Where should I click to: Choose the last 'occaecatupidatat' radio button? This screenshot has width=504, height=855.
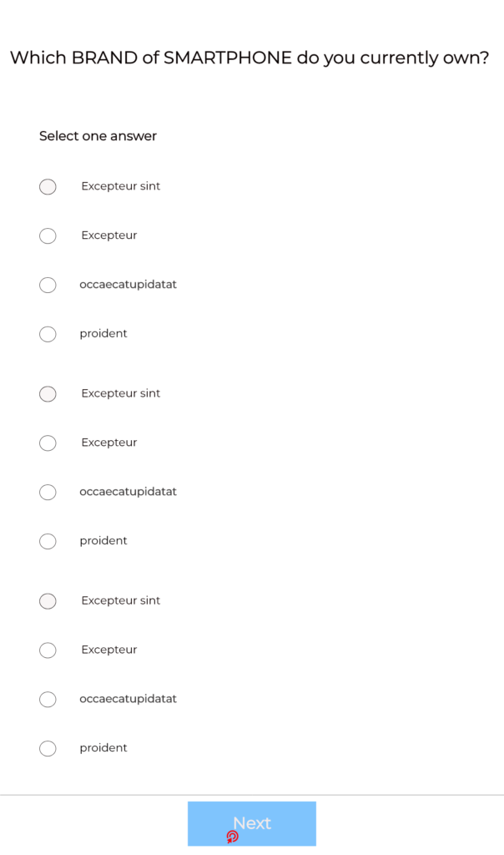(x=48, y=699)
